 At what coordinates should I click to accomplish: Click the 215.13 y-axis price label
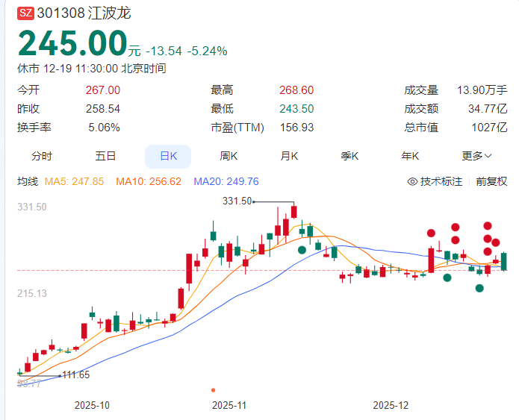coord(32,293)
